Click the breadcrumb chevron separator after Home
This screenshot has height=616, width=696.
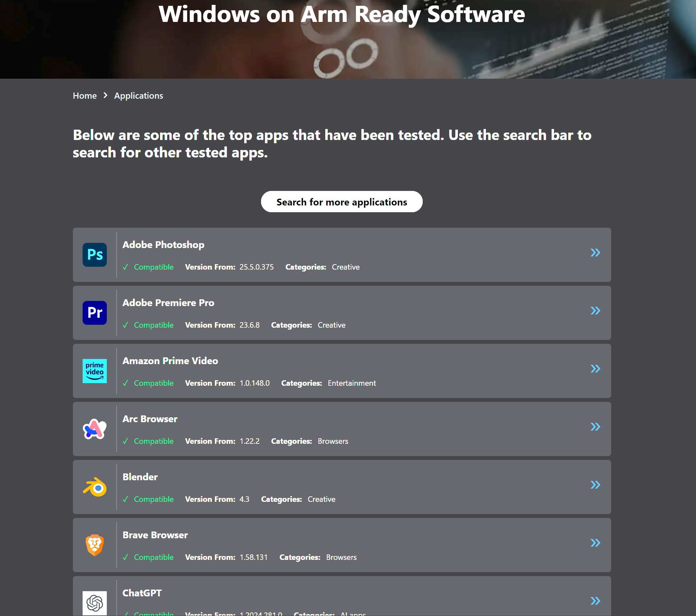click(106, 96)
